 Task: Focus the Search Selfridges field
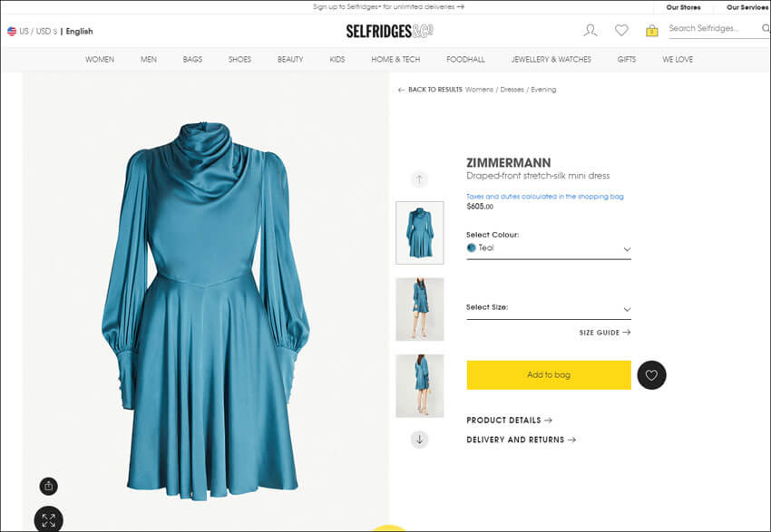click(713, 28)
